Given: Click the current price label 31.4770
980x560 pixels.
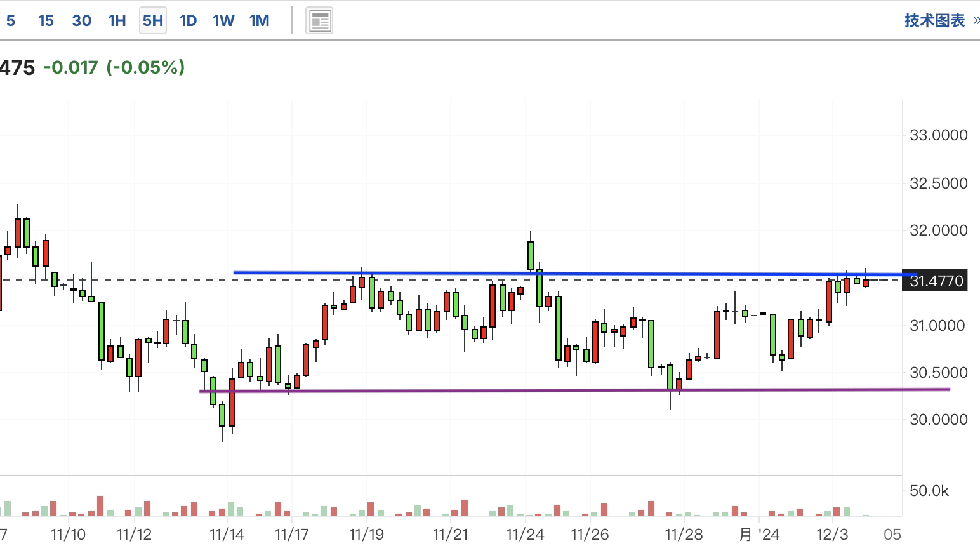Looking at the screenshot, I should click(934, 281).
